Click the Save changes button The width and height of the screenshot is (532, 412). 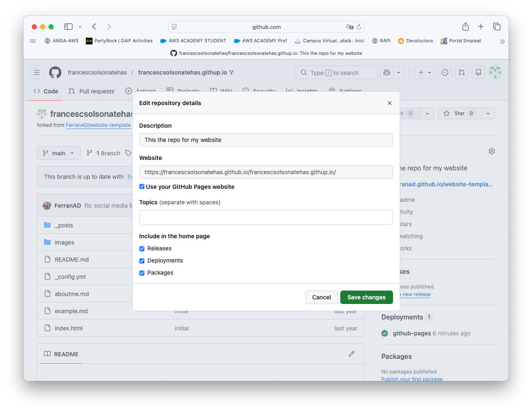tap(366, 297)
